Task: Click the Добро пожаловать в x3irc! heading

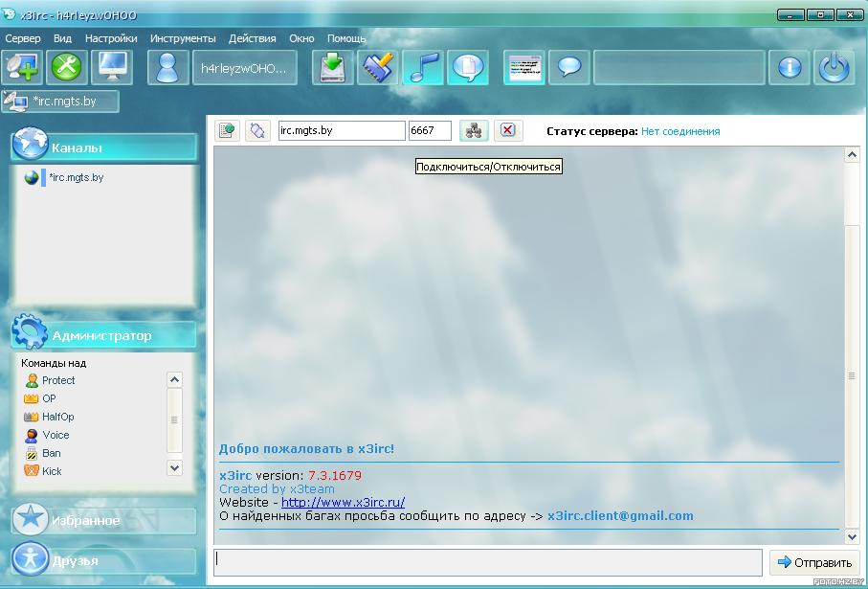Action: 306,449
